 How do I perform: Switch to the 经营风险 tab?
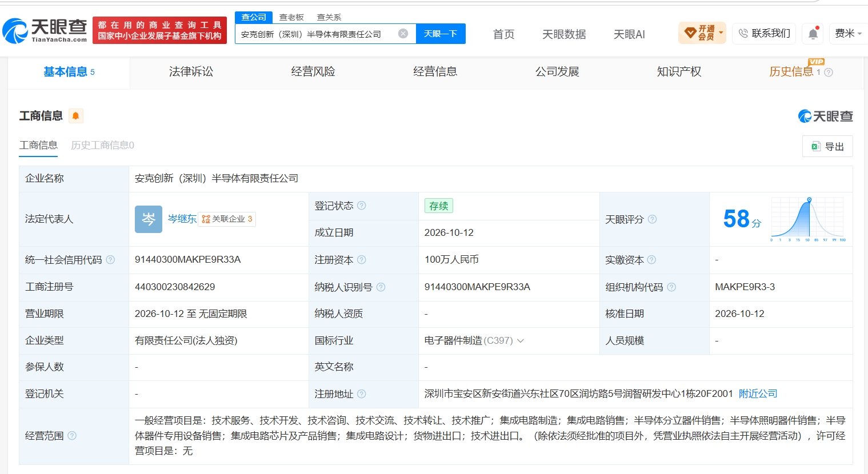pos(313,72)
